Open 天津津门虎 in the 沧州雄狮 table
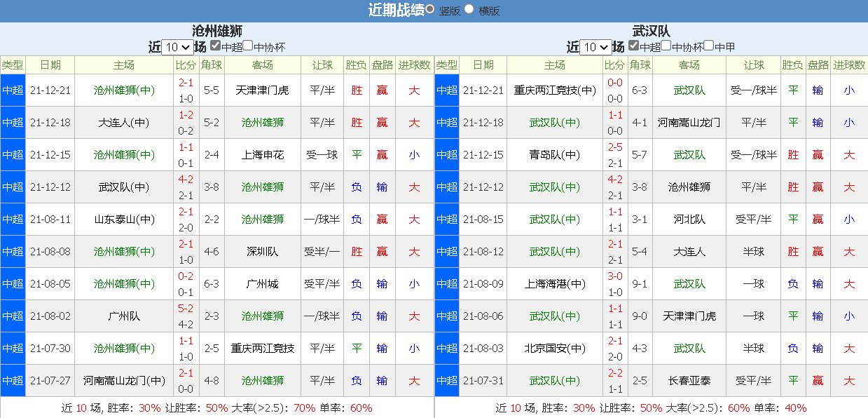This screenshot has height=418, width=868. (263, 90)
